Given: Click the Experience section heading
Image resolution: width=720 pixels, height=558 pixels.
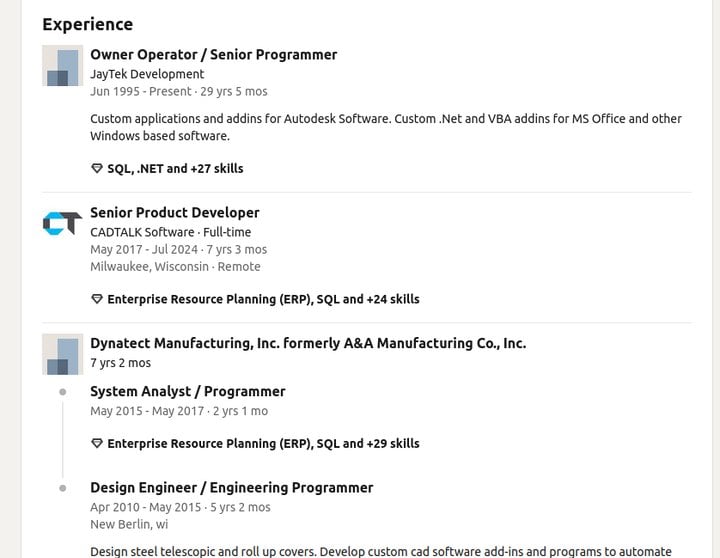Looking at the screenshot, I should click(x=88, y=24).
